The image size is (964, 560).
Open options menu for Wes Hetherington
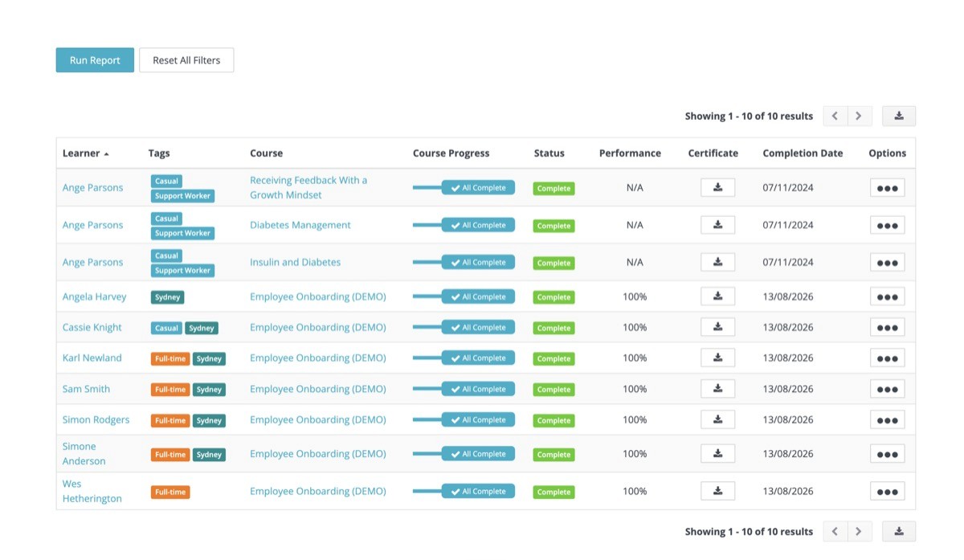click(887, 492)
